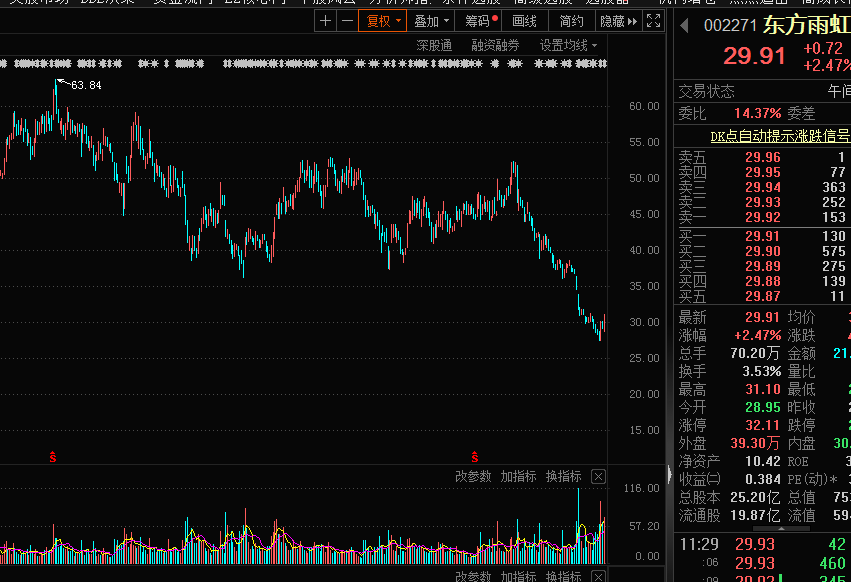The image size is (851, 582).
Task: Click the red S marker under the chart
Action: [53, 457]
